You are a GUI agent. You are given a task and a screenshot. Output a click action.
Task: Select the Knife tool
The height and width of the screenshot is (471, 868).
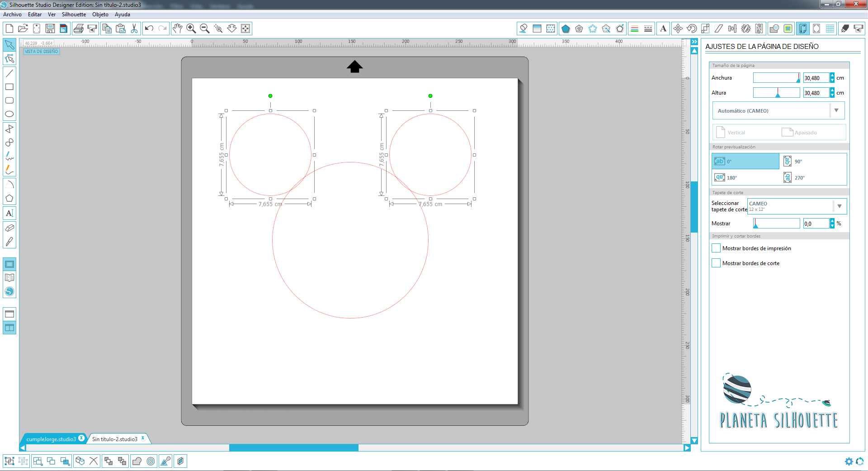click(x=9, y=242)
